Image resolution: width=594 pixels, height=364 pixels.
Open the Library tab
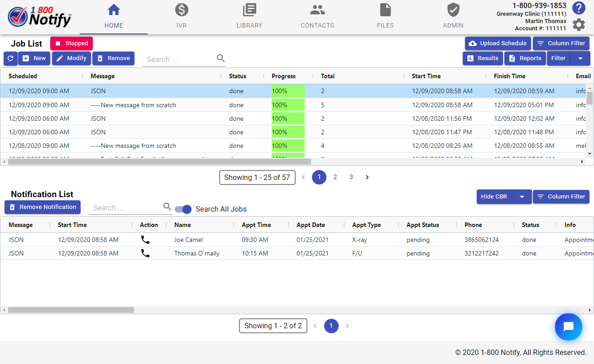[249, 17]
